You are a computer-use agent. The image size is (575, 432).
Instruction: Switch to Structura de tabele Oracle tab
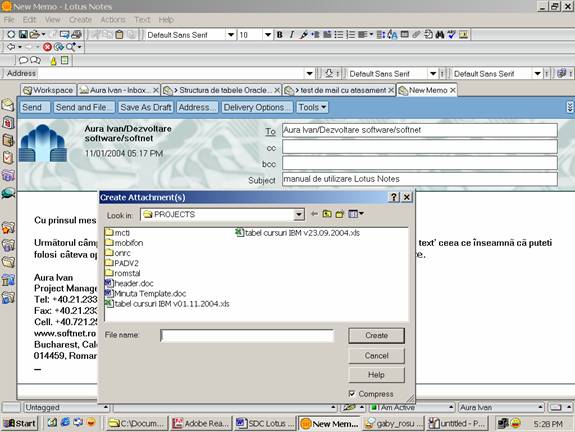pyautogui.click(x=221, y=90)
